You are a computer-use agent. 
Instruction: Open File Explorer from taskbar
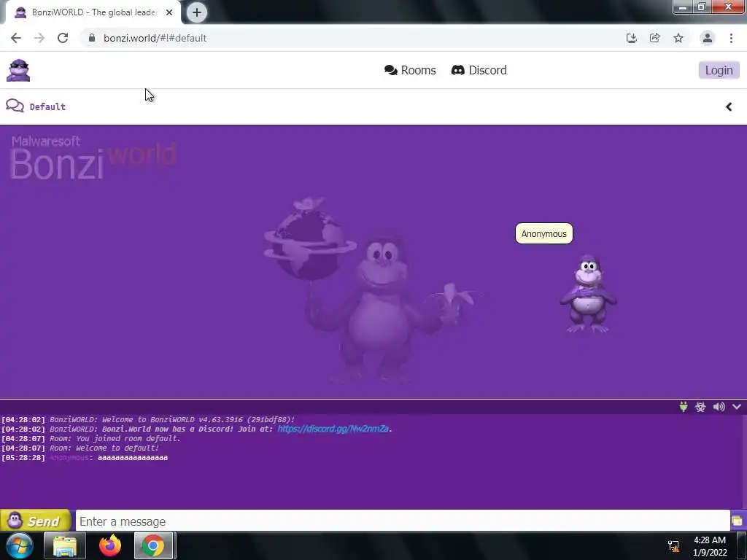(65, 545)
